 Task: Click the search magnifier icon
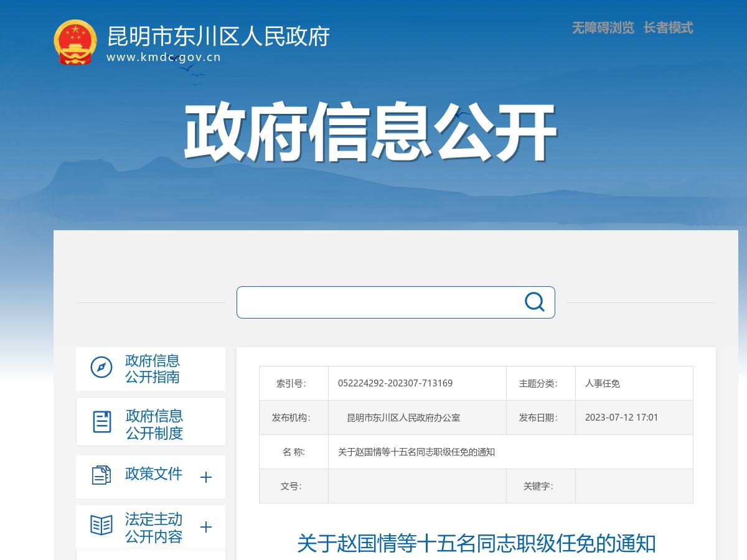point(534,302)
